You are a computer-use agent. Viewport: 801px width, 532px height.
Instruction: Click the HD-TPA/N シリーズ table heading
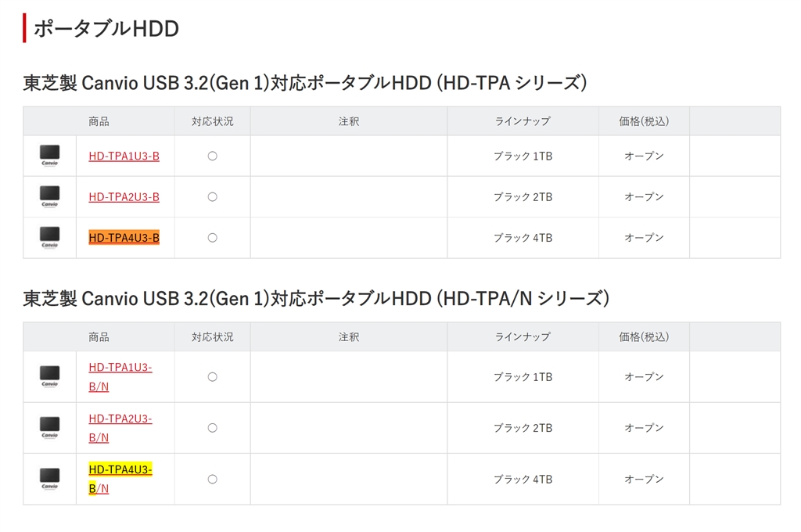pos(315,298)
